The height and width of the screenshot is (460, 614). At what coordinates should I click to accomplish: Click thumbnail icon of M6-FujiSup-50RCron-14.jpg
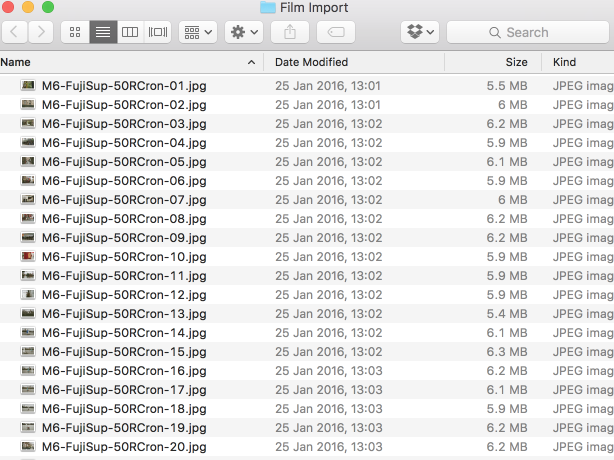[28, 332]
